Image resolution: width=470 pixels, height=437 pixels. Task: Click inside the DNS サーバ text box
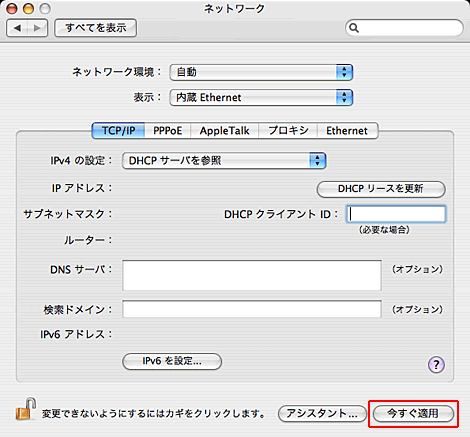[x=252, y=275]
